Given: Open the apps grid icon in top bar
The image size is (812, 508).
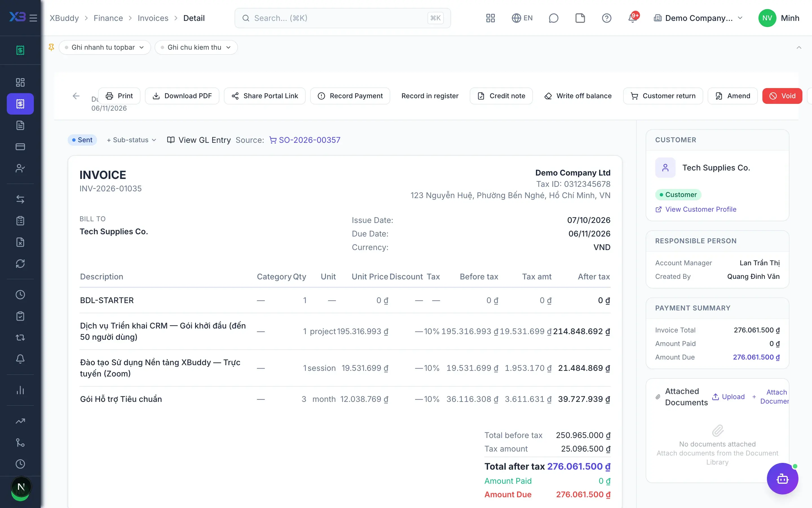Looking at the screenshot, I should click(x=490, y=18).
